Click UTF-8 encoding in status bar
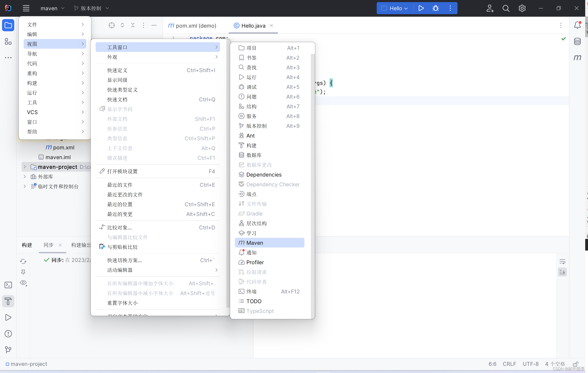Viewport: 588px width, 373px height. pos(531,364)
